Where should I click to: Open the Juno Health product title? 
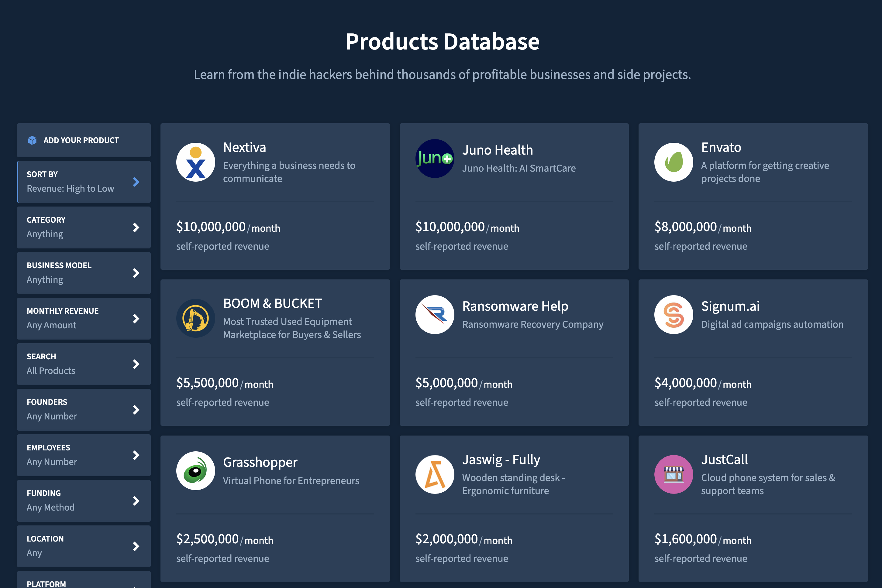point(498,150)
